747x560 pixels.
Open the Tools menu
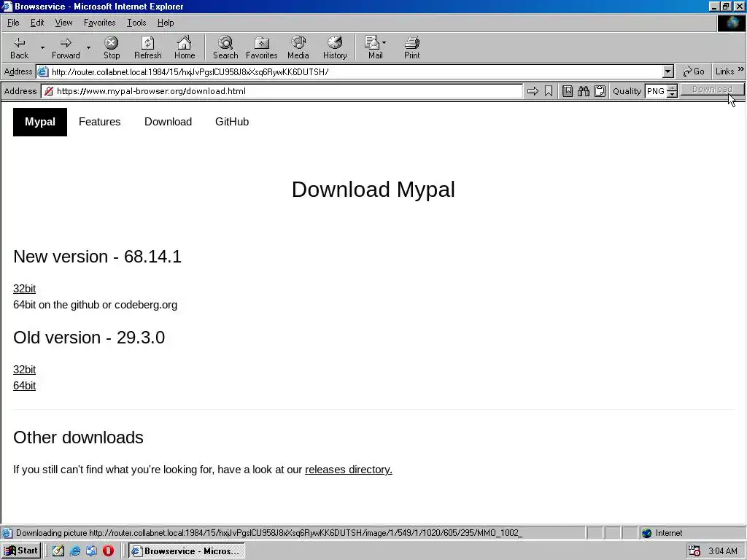point(136,23)
